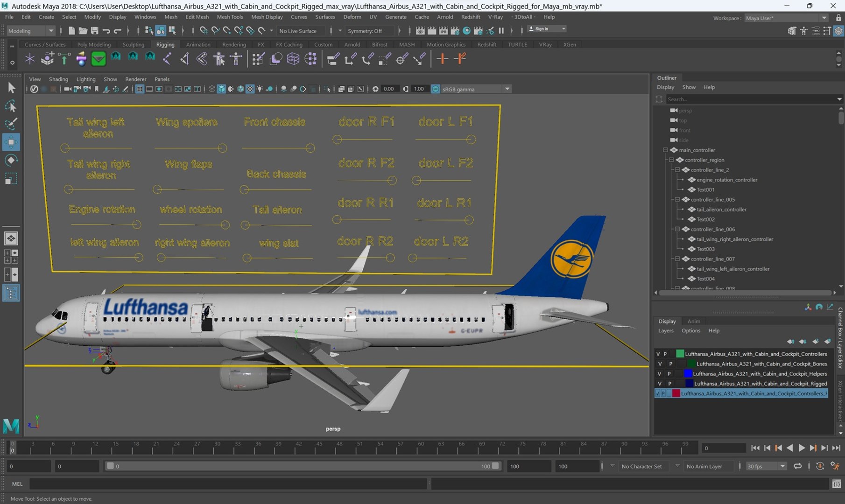Click the MEL command line input

tap(228, 484)
